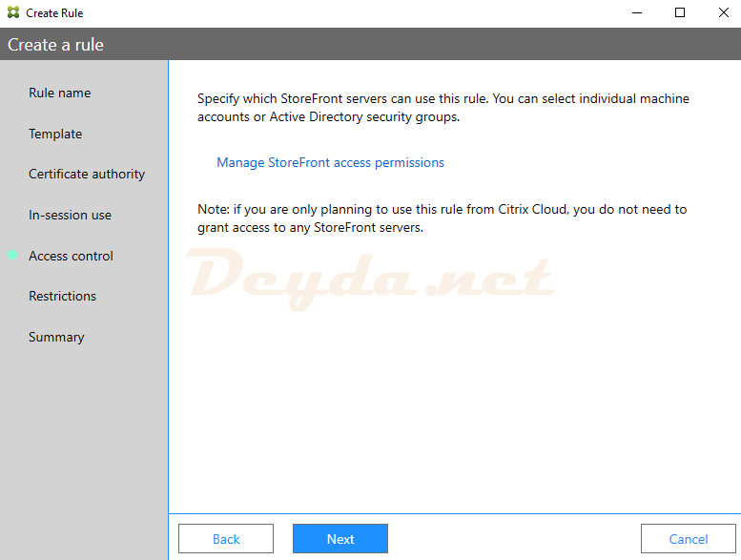
Task: Go to the Rule name step
Action: click(x=60, y=93)
